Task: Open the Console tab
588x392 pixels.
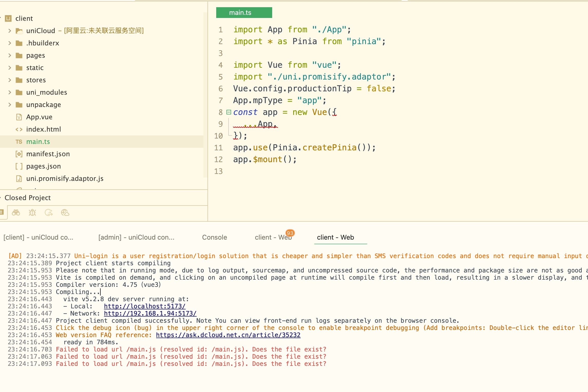Action: (214, 237)
